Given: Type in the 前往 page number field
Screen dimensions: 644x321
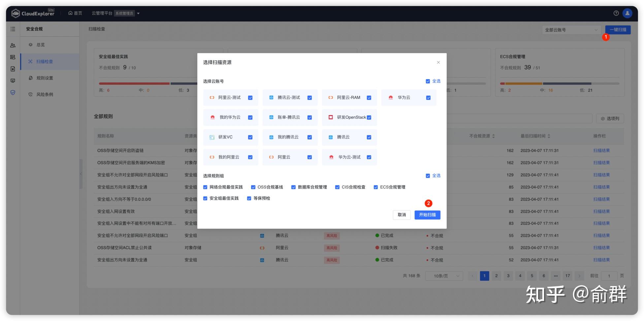Looking at the screenshot, I should [x=609, y=276].
